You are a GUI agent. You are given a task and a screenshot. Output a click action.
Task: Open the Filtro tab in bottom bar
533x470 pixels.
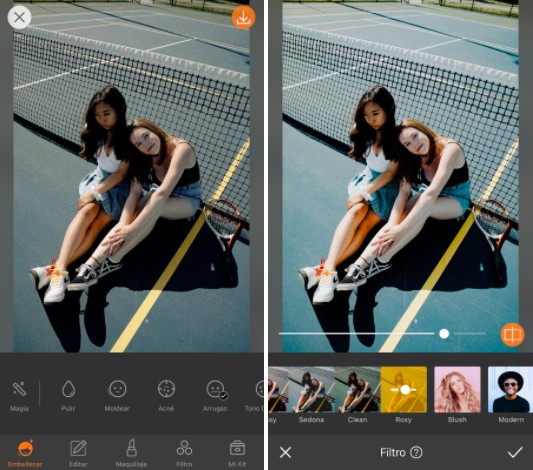click(184, 453)
